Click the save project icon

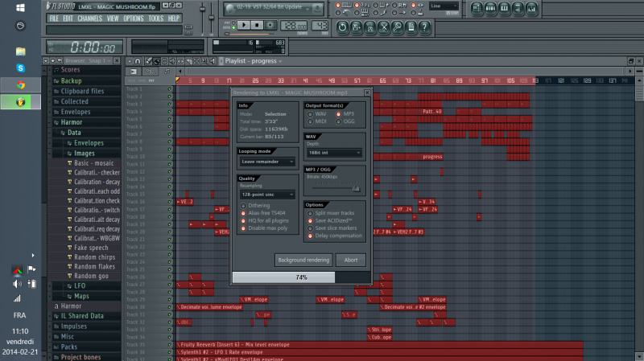(x=356, y=27)
